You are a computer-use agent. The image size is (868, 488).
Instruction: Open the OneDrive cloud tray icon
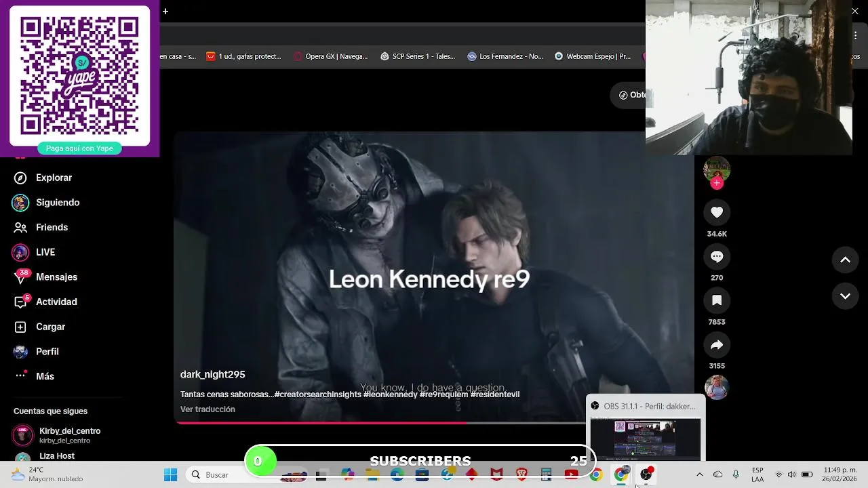click(x=718, y=474)
